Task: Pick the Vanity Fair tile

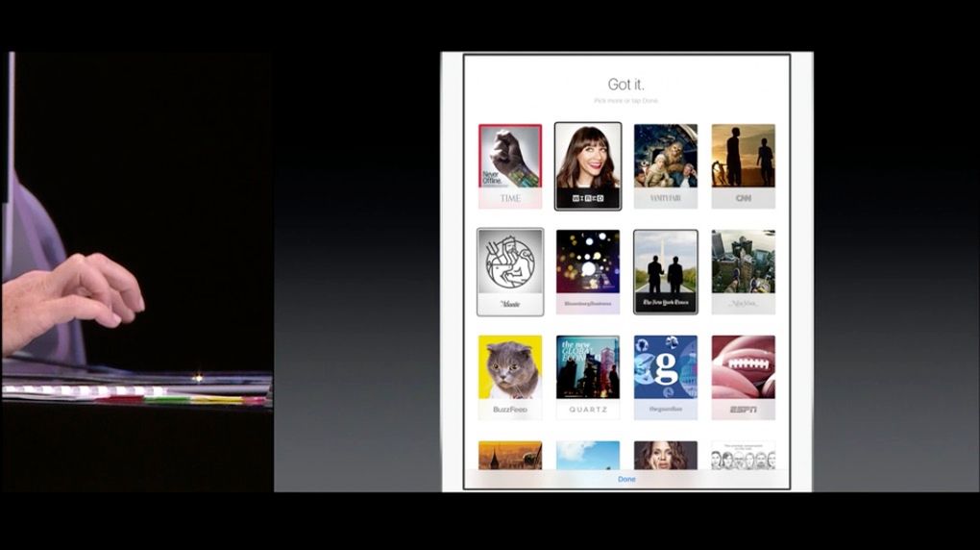Action: [666, 166]
